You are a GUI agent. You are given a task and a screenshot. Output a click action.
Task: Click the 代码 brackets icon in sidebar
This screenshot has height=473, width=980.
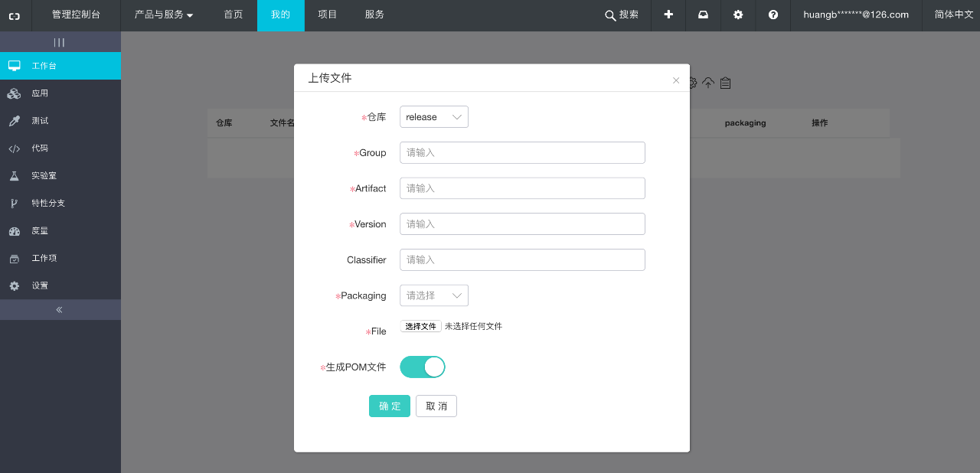click(x=15, y=148)
